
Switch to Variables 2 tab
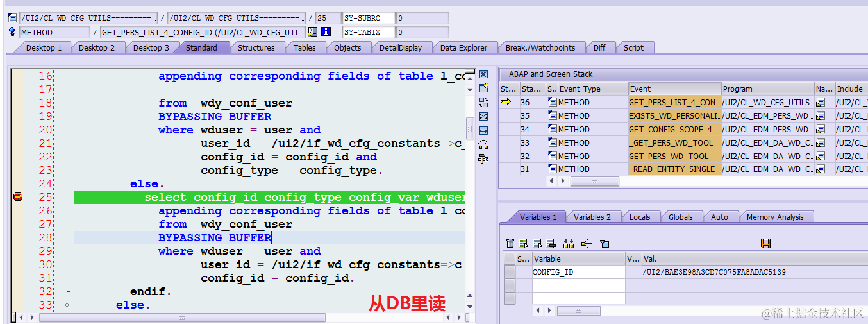point(592,217)
